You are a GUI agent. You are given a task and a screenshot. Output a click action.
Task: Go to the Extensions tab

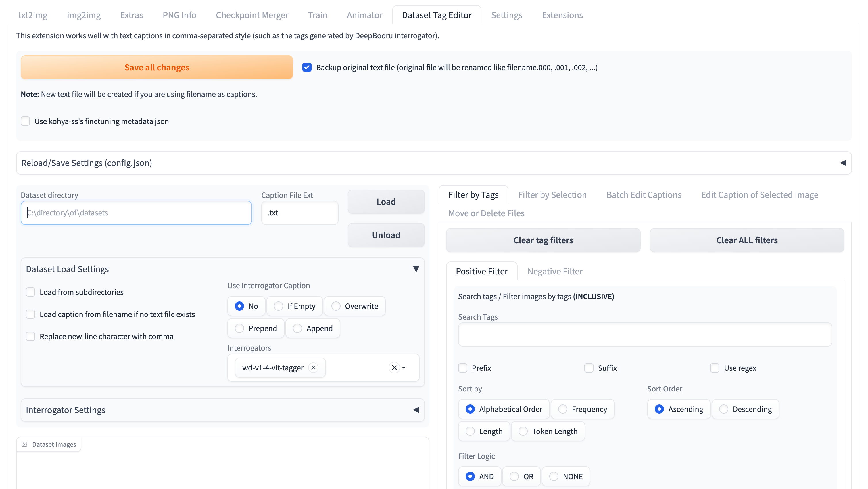tap(562, 15)
